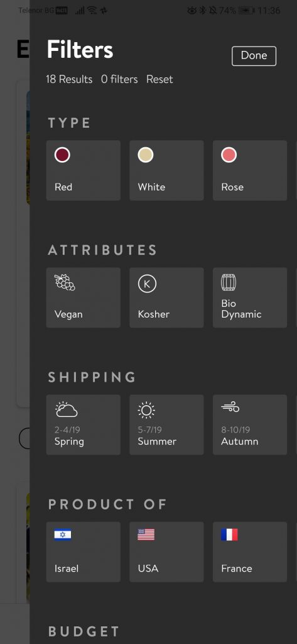Toggle the Red wine type filter
297x644 pixels.
tap(84, 170)
